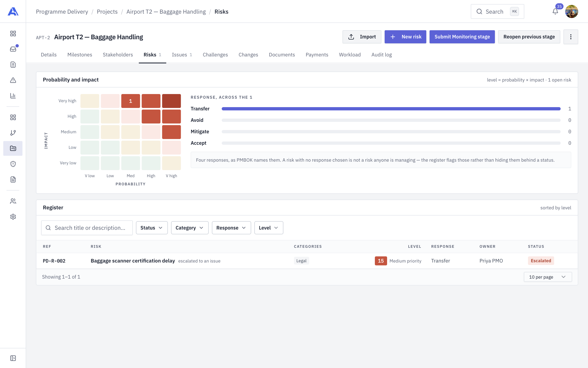Open the global Search box

point(497,11)
